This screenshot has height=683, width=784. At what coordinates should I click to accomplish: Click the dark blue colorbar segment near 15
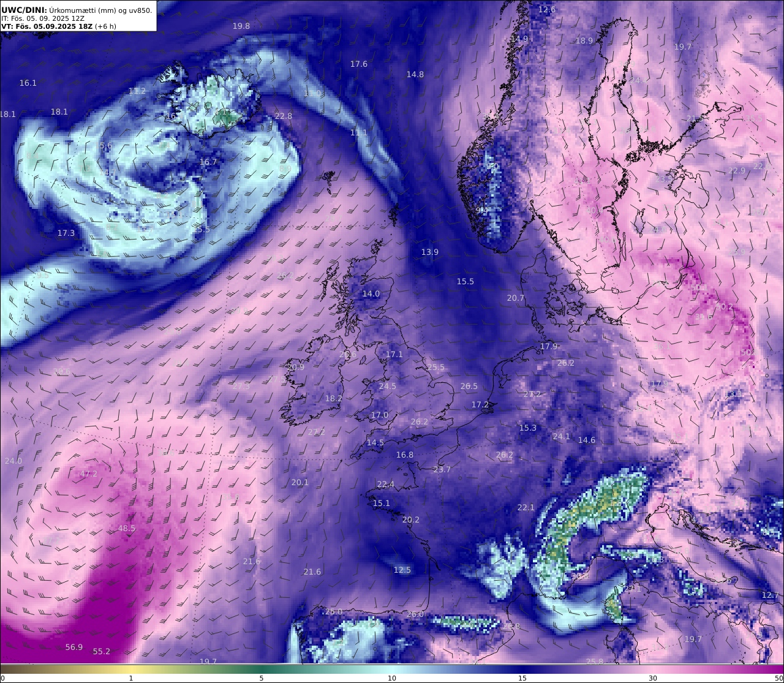click(522, 668)
